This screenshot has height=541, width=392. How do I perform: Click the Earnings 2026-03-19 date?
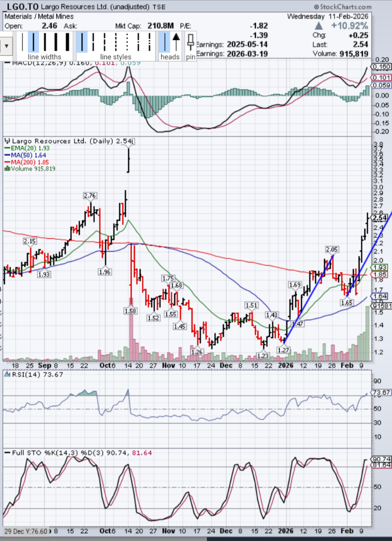(247, 54)
